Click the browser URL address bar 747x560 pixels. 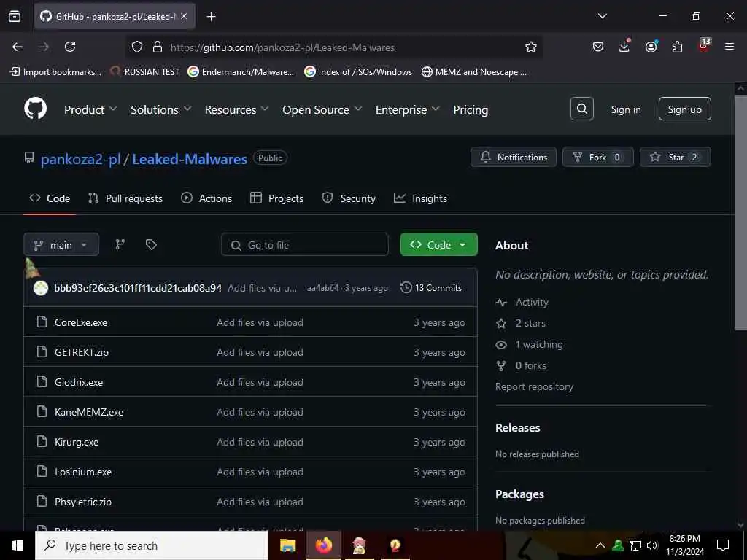(x=333, y=47)
